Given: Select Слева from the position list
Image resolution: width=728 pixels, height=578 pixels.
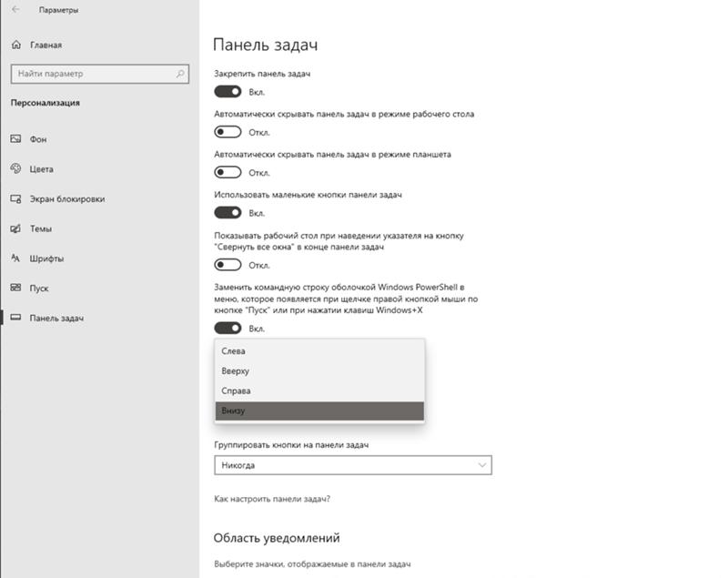Looking at the screenshot, I should (x=319, y=351).
